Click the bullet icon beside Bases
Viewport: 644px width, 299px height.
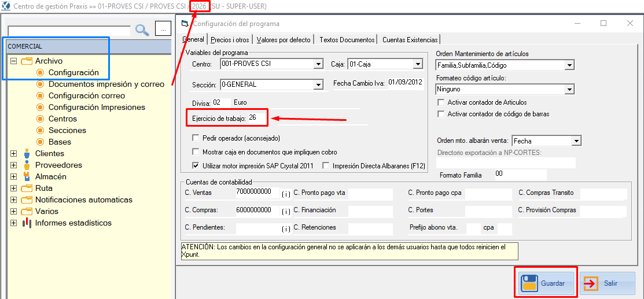pyautogui.click(x=40, y=142)
